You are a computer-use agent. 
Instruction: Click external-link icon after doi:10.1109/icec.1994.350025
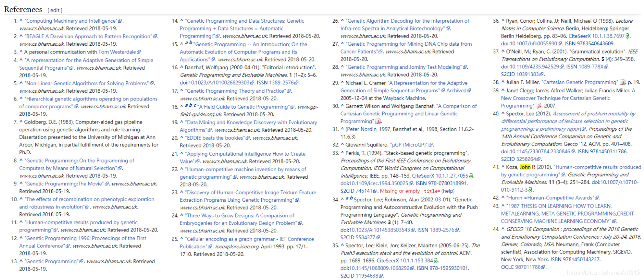click(411, 183)
